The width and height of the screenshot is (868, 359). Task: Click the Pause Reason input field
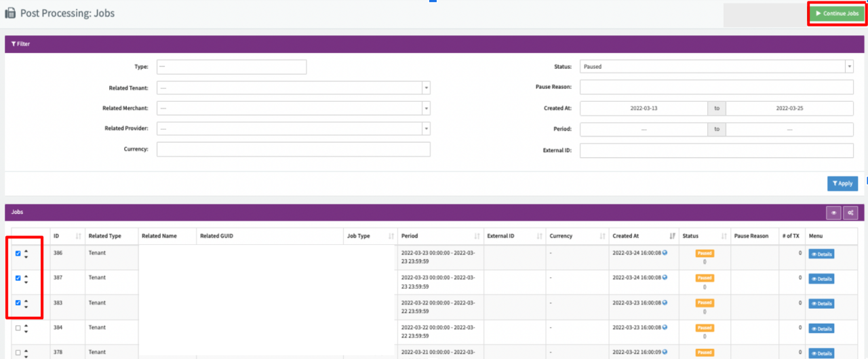click(x=716, y=88)
